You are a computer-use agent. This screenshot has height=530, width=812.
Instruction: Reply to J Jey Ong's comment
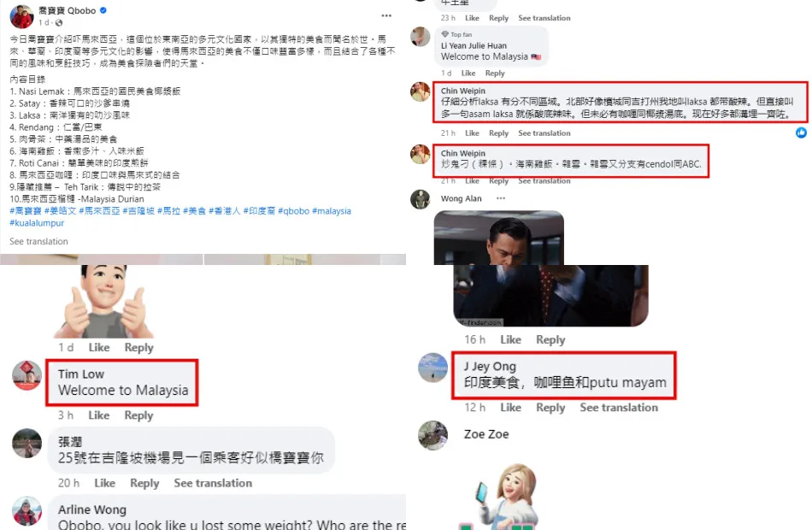550,408
